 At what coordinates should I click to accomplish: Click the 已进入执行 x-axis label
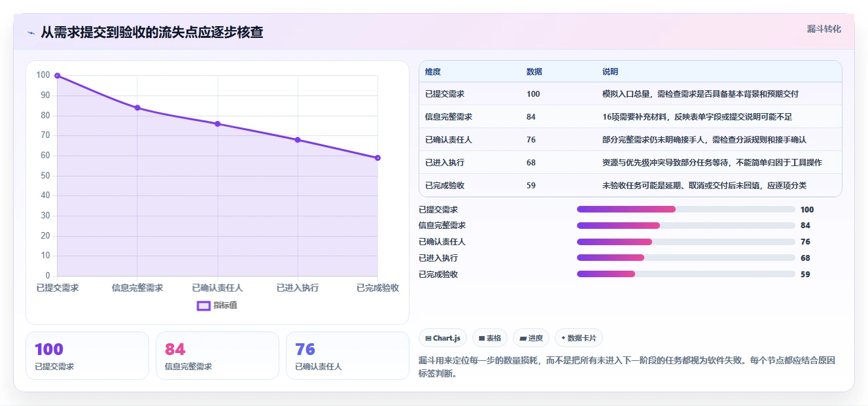298,288
